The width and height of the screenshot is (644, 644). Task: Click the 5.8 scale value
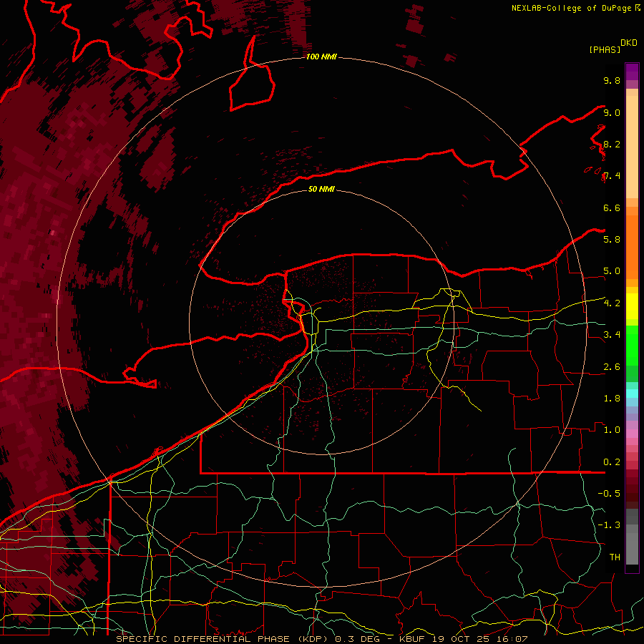pyautogui.click(x=612, y=239)
